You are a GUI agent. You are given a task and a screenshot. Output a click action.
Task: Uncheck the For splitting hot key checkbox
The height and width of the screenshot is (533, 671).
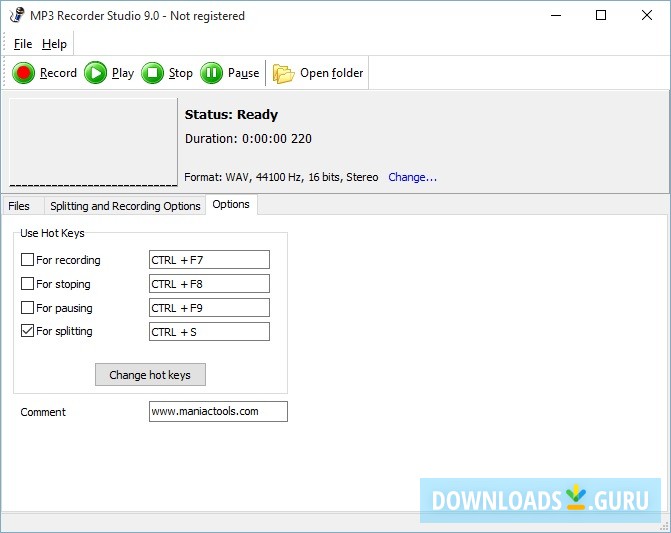click(27, 331)
